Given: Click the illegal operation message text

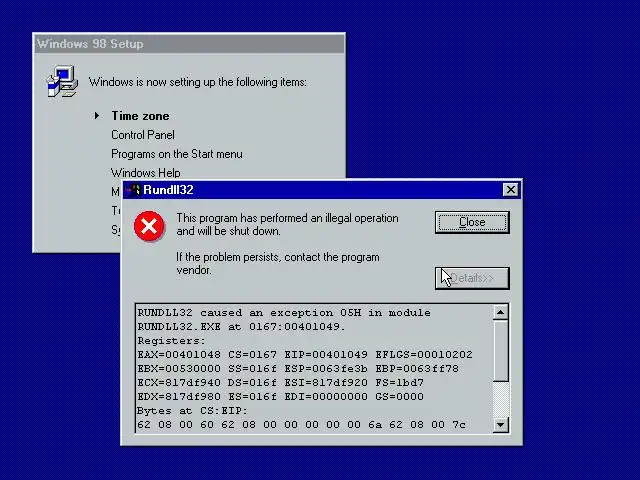Looking at the screenshot, I should point(287,224).
